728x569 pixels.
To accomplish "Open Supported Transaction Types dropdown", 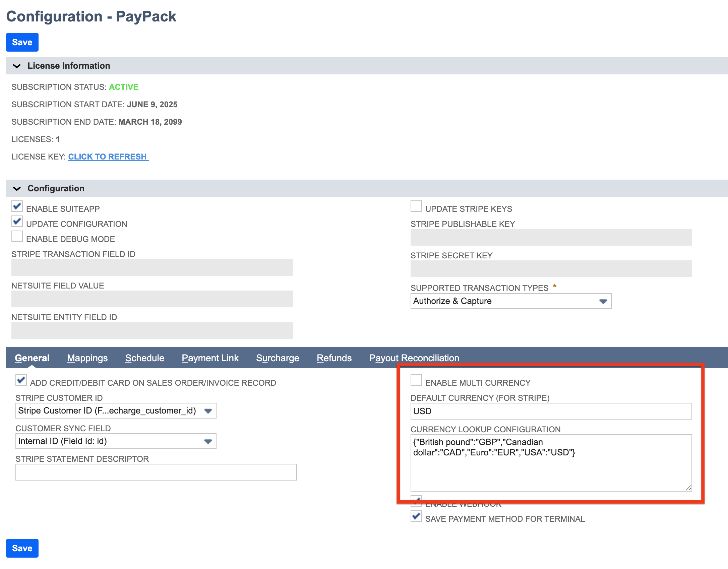I will (x=511, y=301).
